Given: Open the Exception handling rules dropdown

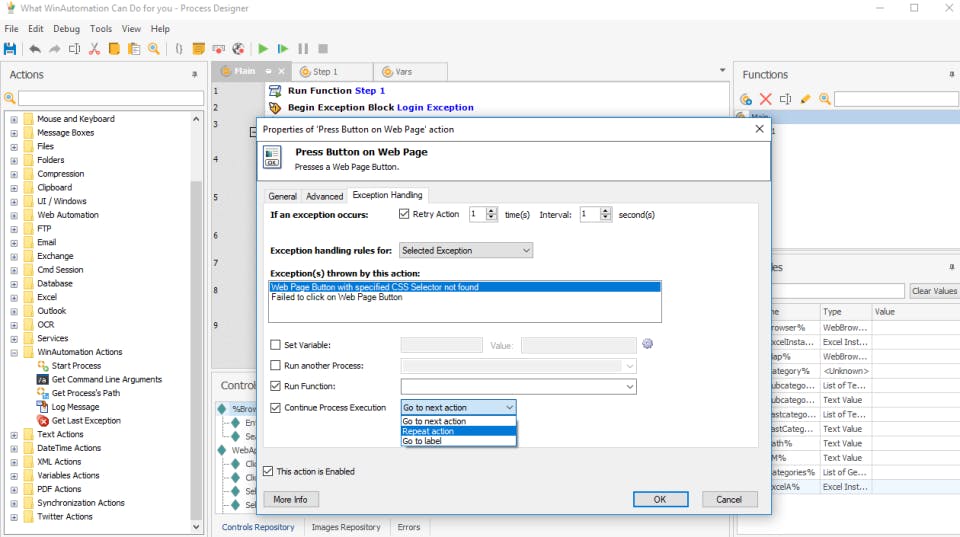Looking at the screenshot, I should 465,250.
